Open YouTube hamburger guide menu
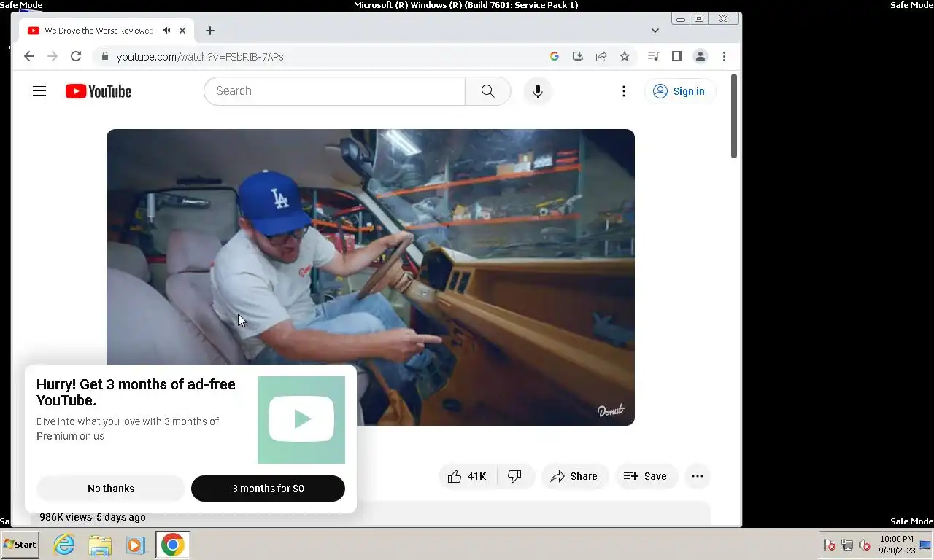This screenshot has height=560, width=934. click(x=39, y=91)
